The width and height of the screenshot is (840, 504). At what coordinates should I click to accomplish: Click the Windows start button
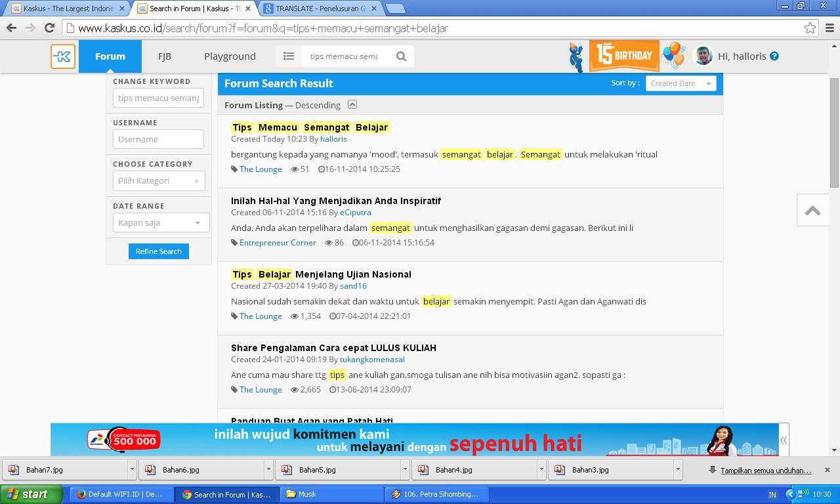coord(31,495)
